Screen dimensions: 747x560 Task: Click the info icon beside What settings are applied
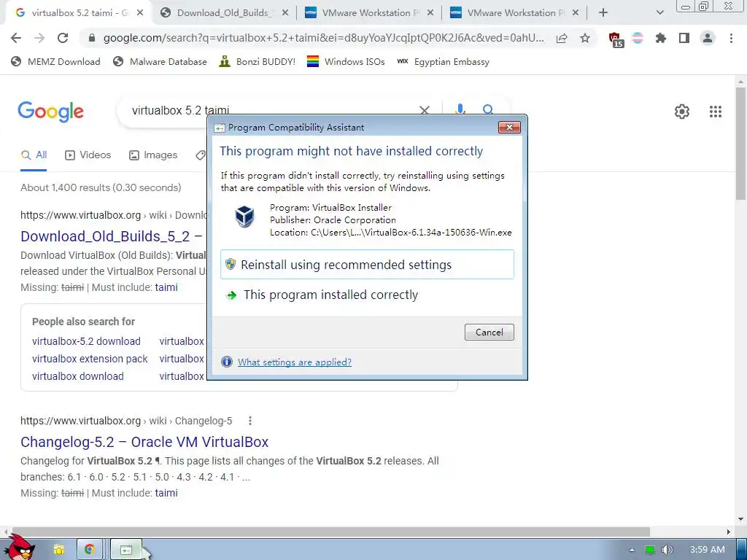(x=227, y=362)
